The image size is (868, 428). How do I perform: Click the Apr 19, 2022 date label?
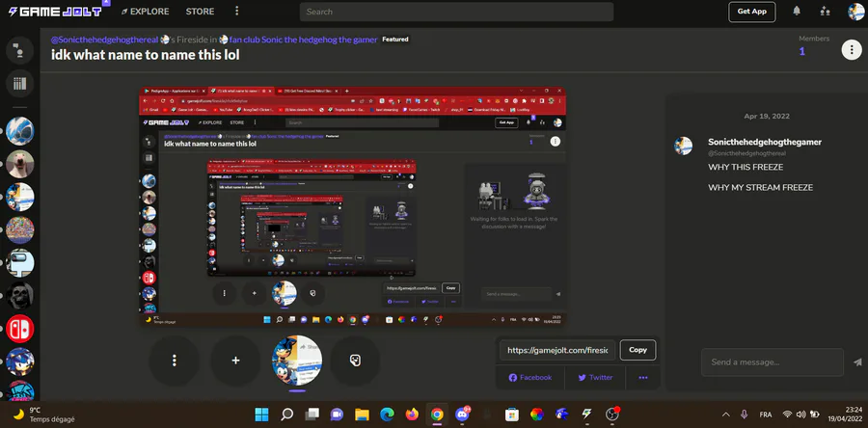(x=767, y=116)
